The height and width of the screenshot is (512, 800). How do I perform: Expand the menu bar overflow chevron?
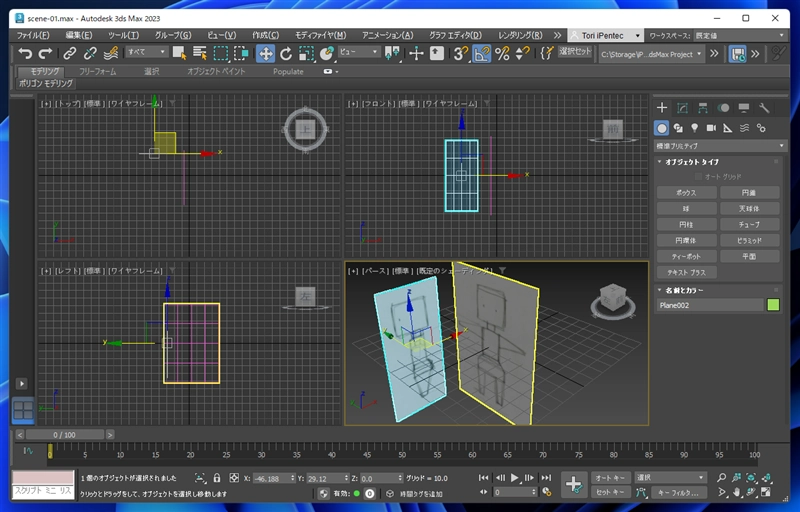click(557, 35)
